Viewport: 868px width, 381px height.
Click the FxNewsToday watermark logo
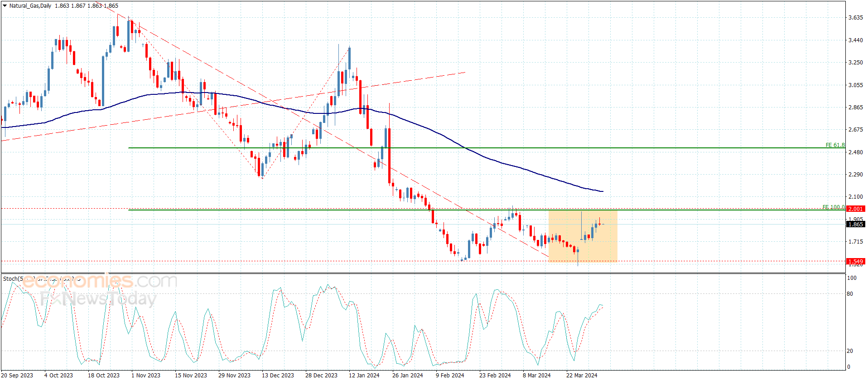(98, 299)
